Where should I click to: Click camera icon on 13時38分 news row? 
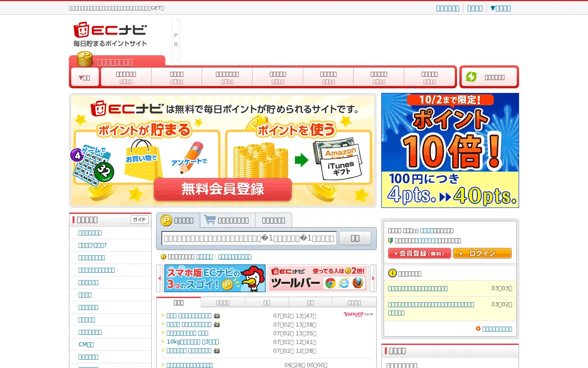[217, 324]
